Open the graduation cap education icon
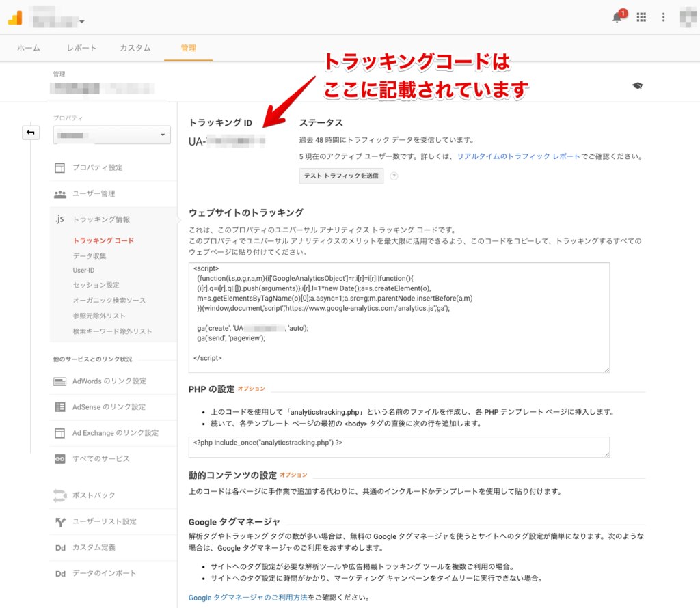Screen dimensions: 700x608 click(x=638, y=85)
